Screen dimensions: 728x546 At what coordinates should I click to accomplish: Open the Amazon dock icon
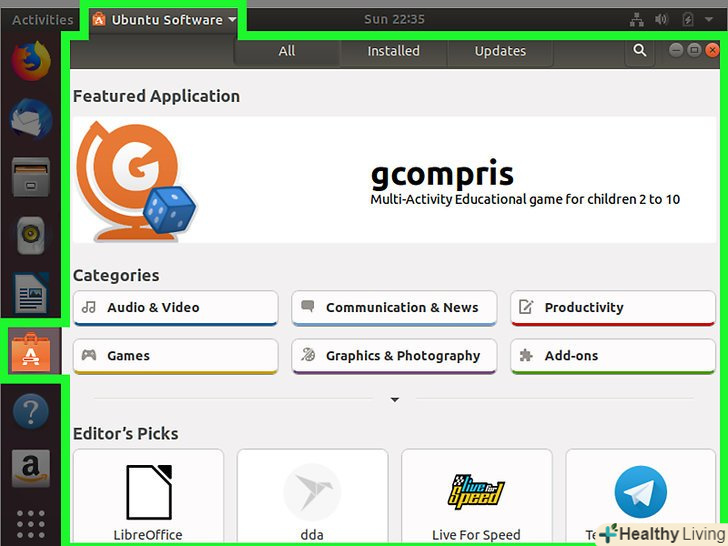pos(31,468)
